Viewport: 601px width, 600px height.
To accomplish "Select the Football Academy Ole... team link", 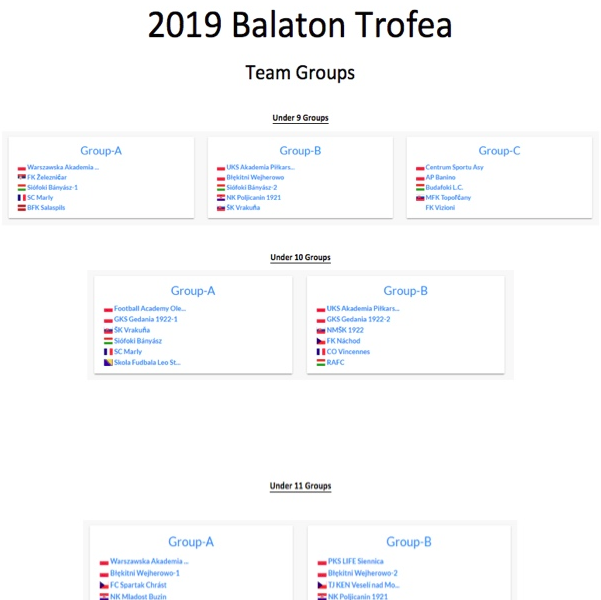I will [x=150, y=309].
